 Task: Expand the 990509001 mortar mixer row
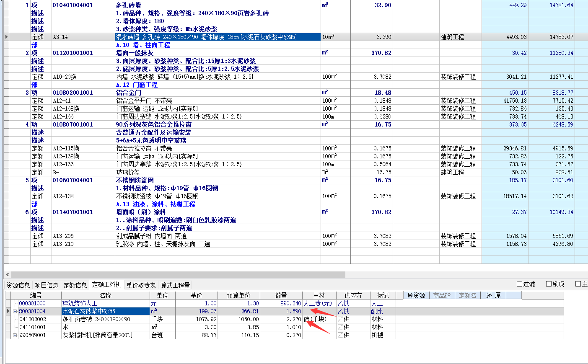[x=15, y=335]
